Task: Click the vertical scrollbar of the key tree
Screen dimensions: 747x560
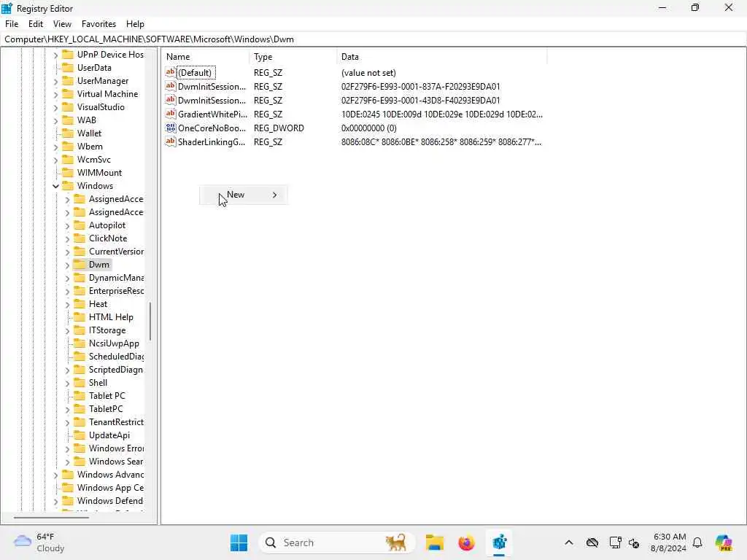Action: pyautogui.click(x=150, y=322)
